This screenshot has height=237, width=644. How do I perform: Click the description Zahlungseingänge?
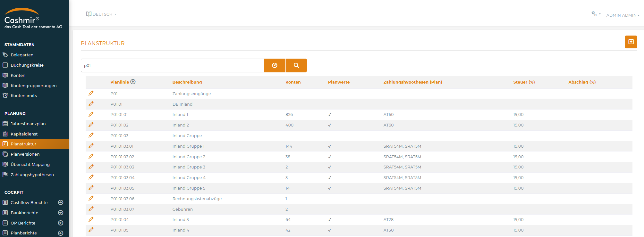click(x=191, y=94)
